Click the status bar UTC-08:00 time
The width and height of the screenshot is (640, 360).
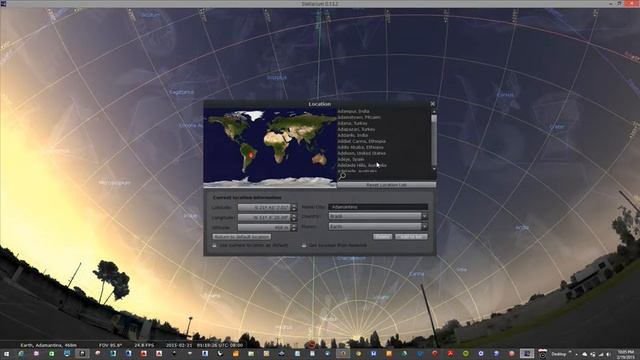click(x=220, y=345)
